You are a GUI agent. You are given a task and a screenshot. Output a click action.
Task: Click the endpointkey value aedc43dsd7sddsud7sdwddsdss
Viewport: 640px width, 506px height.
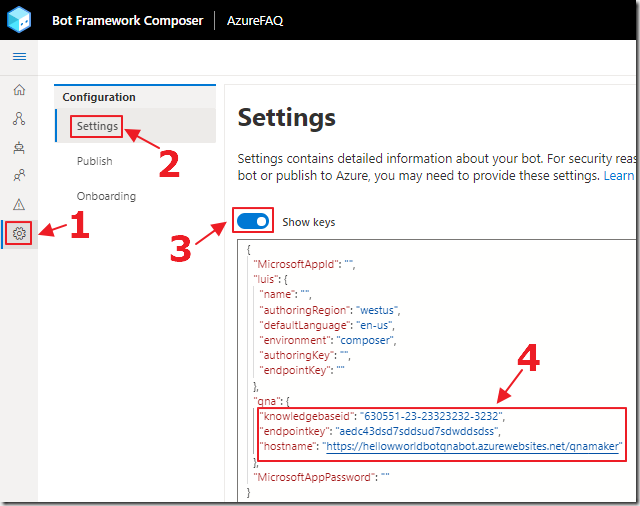[x=417, y=431]
